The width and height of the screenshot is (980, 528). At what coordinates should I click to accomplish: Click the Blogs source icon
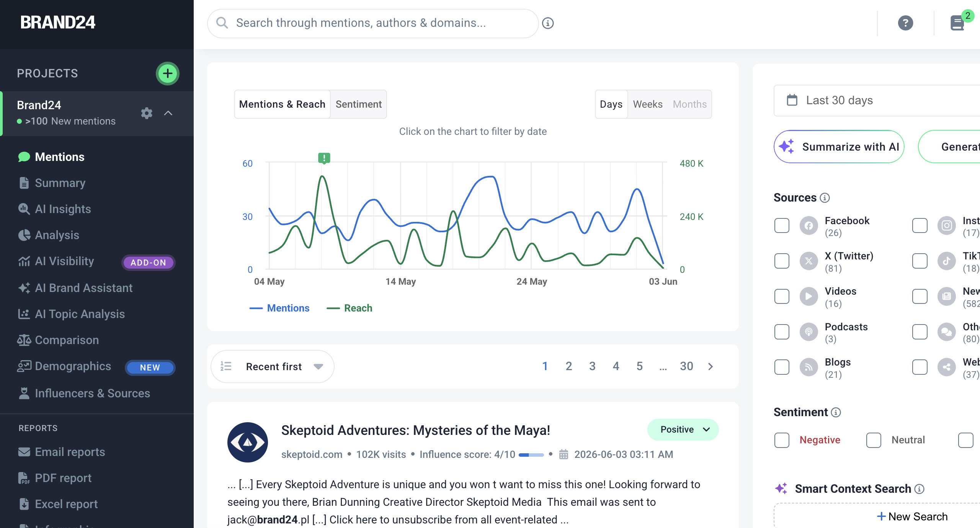[x=808, y=367]
